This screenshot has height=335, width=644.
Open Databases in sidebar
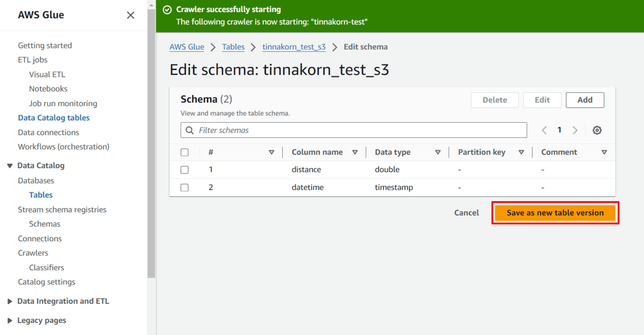[36, 181]
